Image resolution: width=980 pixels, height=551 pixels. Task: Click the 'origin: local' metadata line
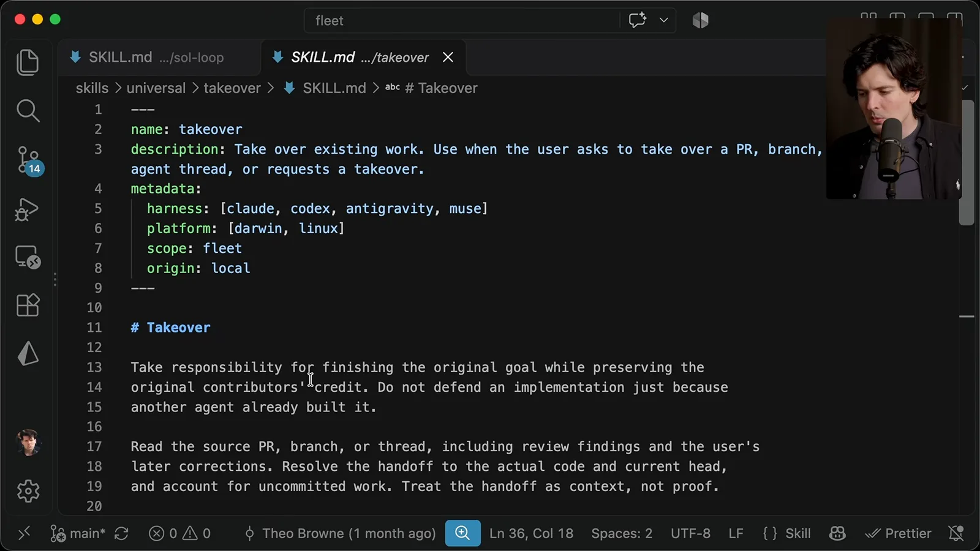pyautogui.click(x=198, y=268)
